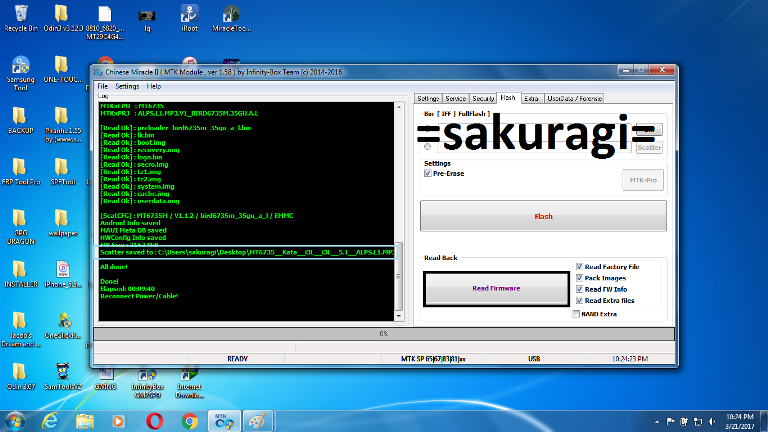
Task: Show hidden tray icons arrow
Action: tap(656, 421)
